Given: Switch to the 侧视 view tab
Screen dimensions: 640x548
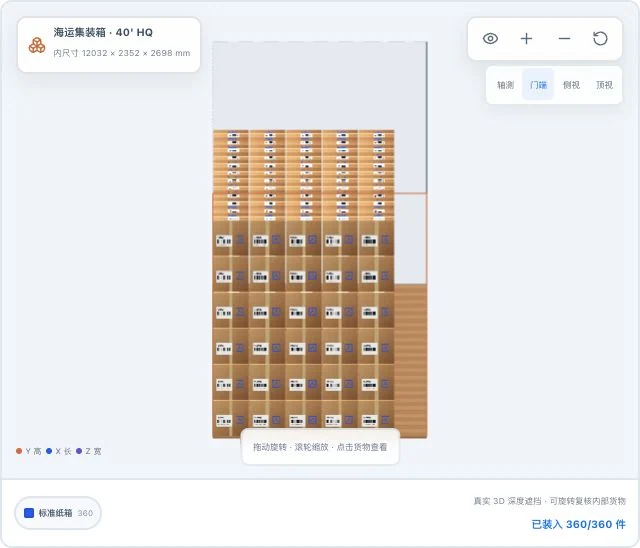Looking at the screenshot, I should tap(571, 85).
